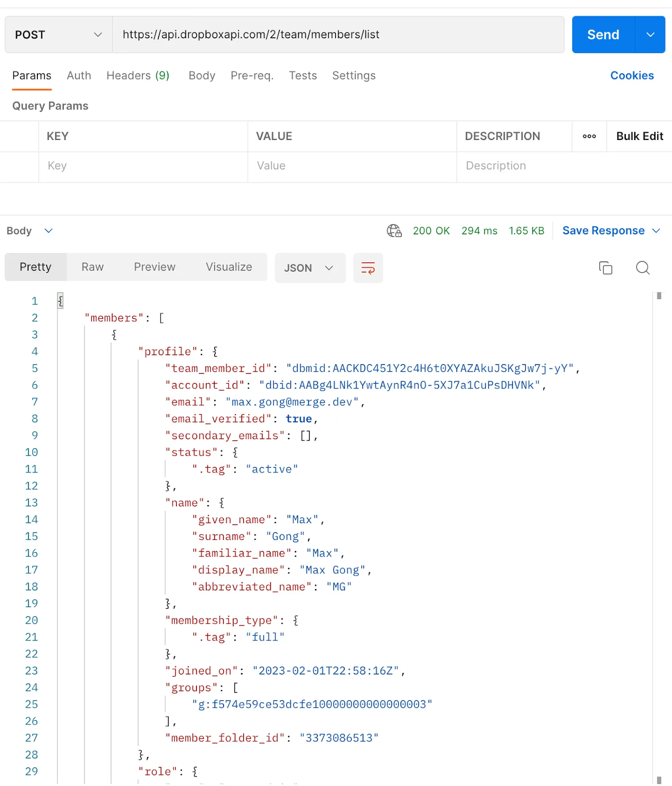Toggle line wrap icon in response toolbar
The image size is (672, 786).
coord(368,268)
